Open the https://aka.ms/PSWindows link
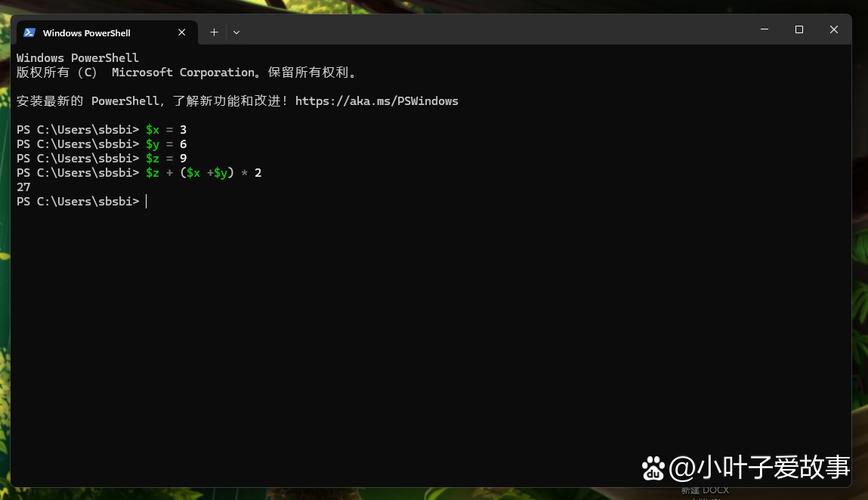Screen dimensions: 868x500 click(376, 101)
